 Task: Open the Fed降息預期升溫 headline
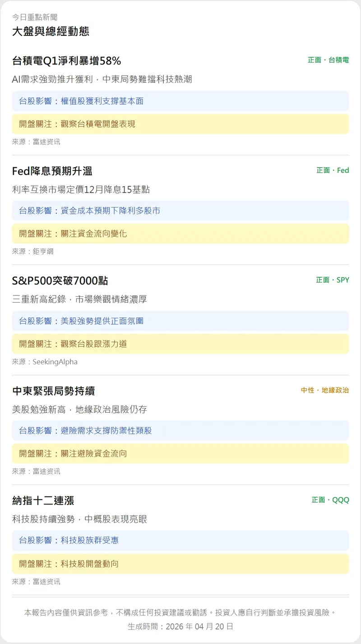coord(52,171)
